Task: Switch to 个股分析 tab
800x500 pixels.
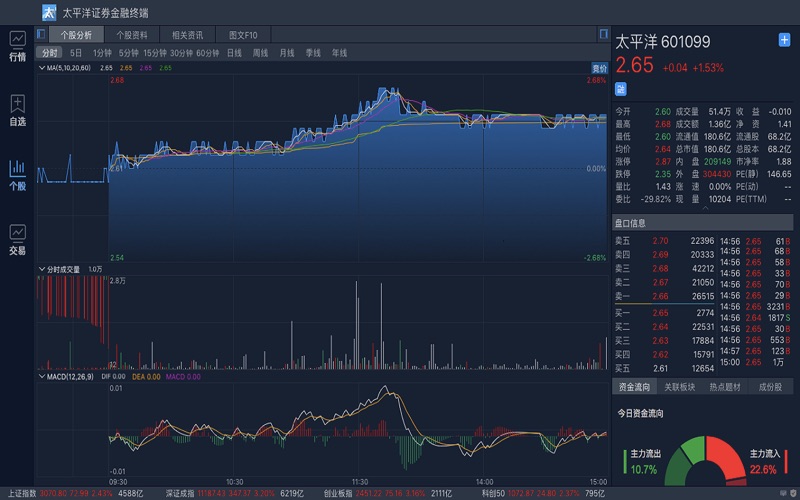Action: (x=76, y=35)
